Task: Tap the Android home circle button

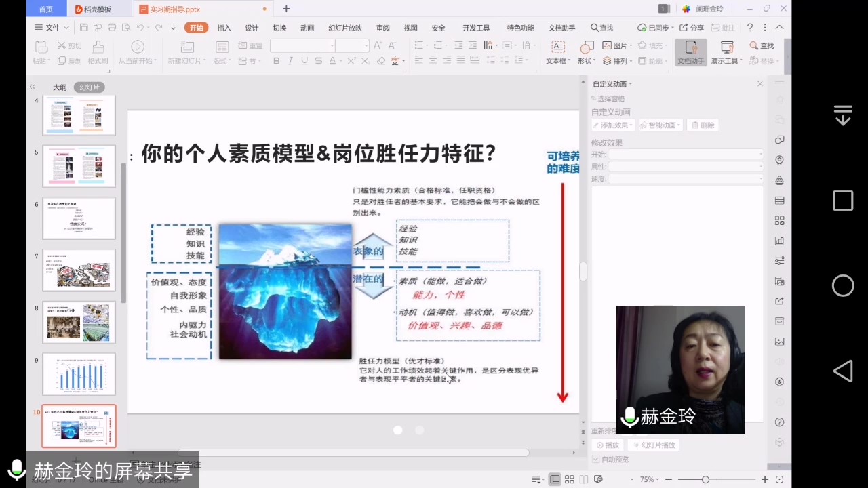Action: tap(843, 286)
